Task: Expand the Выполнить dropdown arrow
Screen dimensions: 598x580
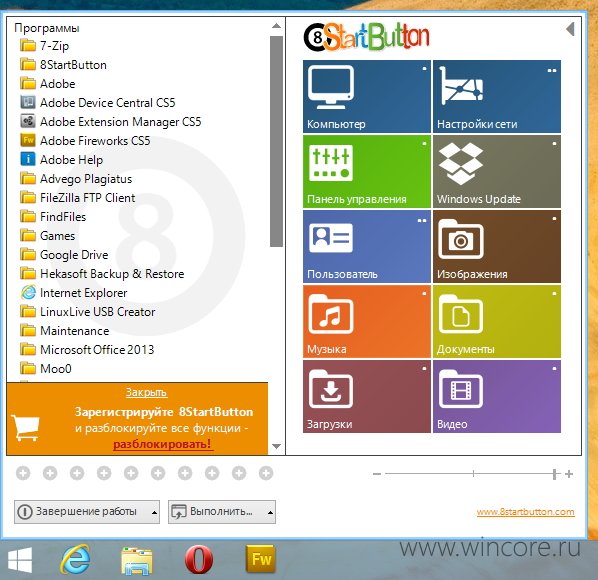Action: pyautogui.click(x=270, y=512)
